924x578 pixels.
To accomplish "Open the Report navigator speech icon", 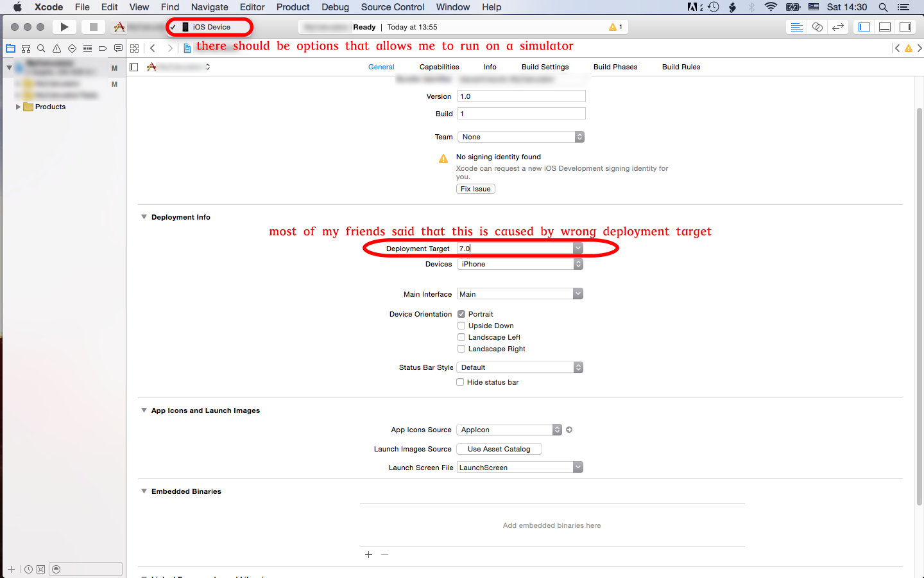I will tap(118, 48).
